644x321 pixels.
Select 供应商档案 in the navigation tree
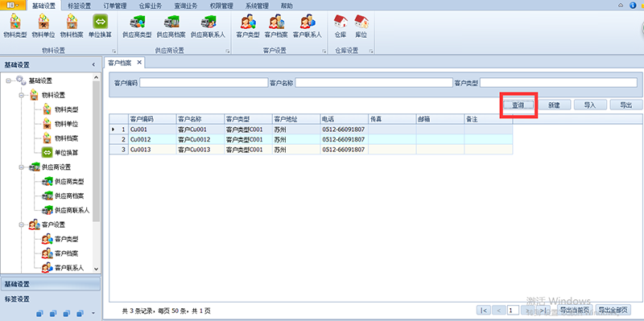[69, 195]
